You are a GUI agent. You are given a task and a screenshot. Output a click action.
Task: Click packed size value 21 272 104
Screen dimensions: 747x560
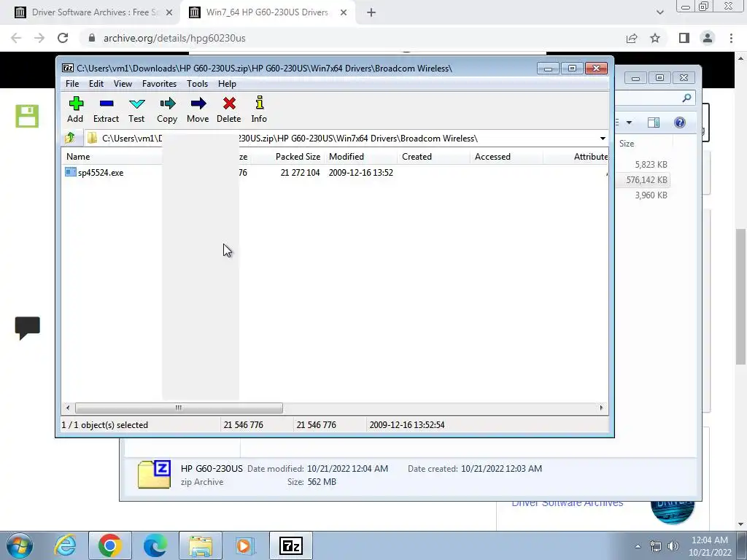tap(300, 173)
